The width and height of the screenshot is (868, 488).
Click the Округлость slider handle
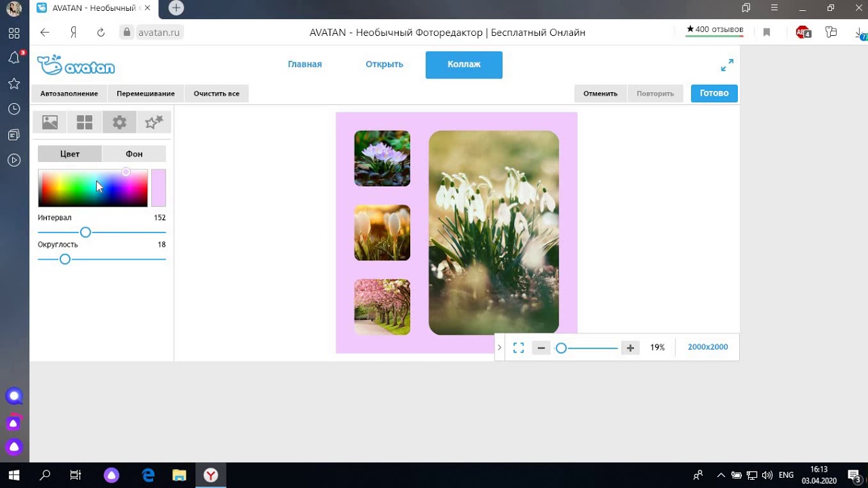click(65, 259)
